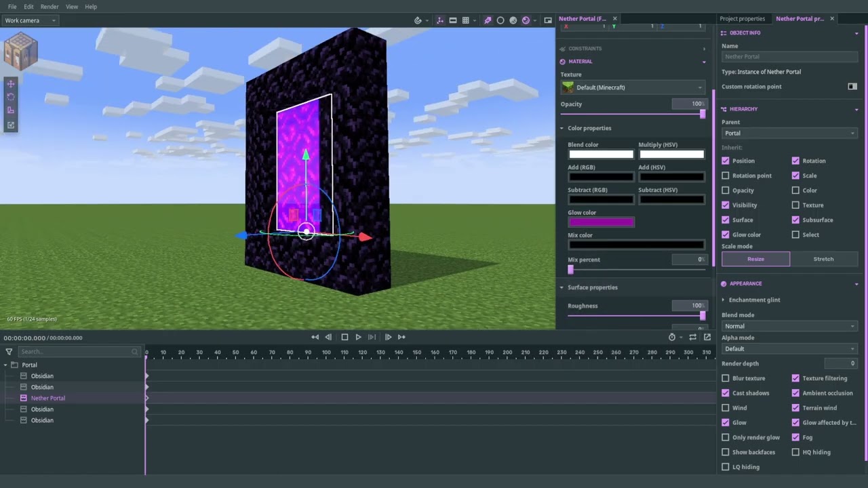The width and height of the screenshot is (868, 488).
Task: Step back one frame
Action: pyautogui.click(x=329, y=337)
